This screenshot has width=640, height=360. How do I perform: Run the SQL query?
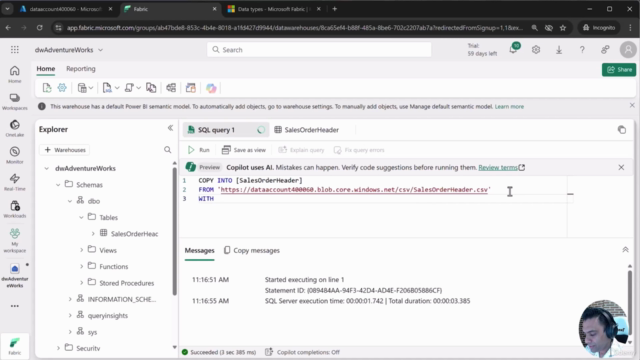tap(198, 150)
